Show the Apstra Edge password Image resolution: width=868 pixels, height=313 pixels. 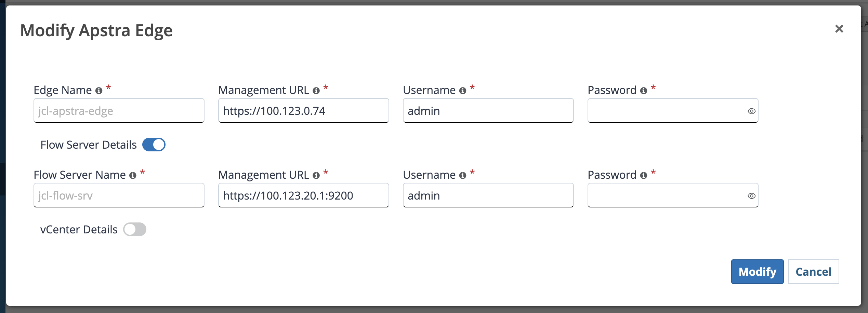click(751, 111)
